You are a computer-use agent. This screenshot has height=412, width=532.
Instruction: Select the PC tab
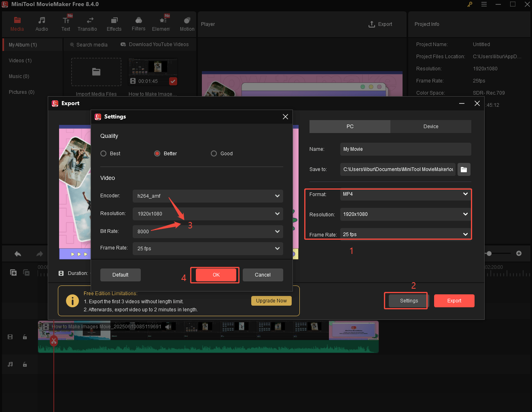point(350,127)
